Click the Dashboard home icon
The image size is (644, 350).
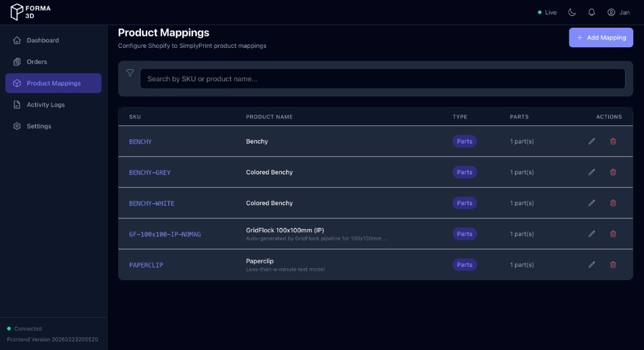tap(17, 40)
